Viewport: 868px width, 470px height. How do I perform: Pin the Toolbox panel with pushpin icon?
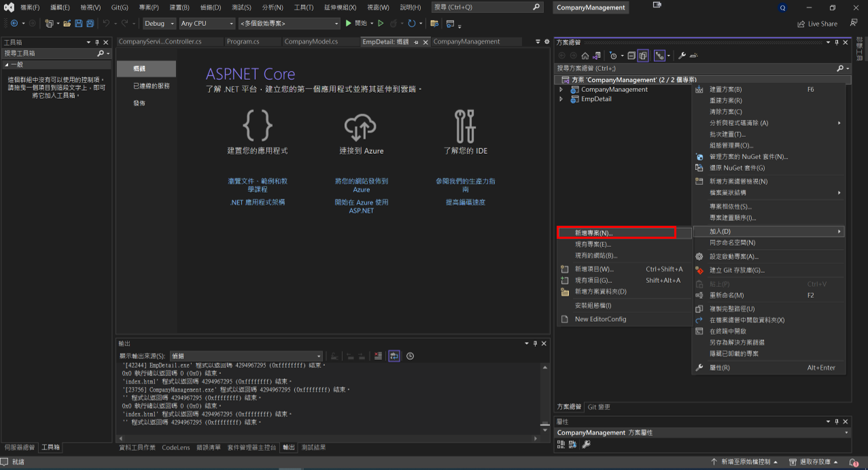click(x=97, y=42)
